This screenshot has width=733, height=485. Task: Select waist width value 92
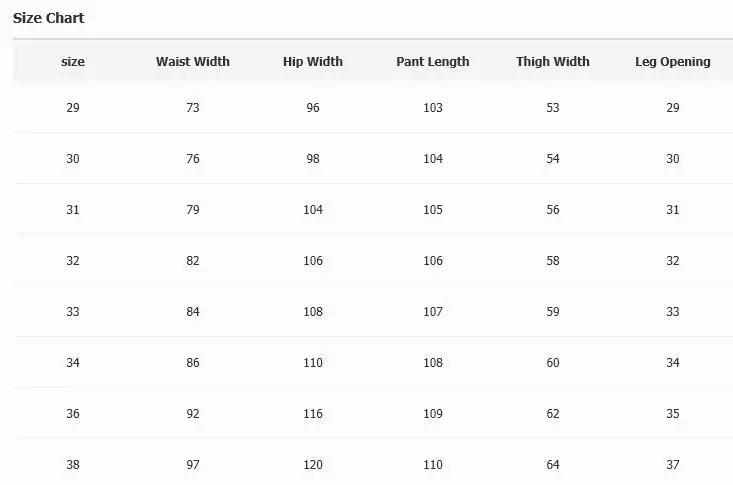click(x=193, y=414)
